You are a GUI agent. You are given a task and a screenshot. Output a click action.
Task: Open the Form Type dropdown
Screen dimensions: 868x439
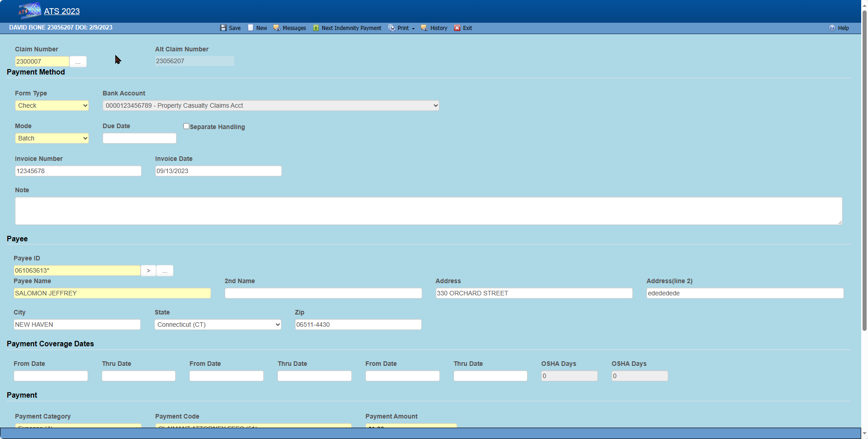[x=52, y=105]
